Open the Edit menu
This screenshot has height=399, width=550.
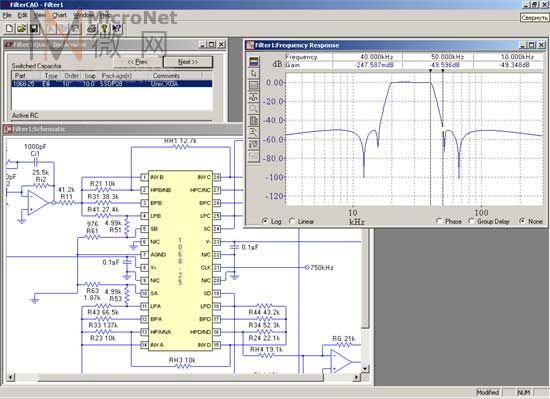click(x=22, y=15)
